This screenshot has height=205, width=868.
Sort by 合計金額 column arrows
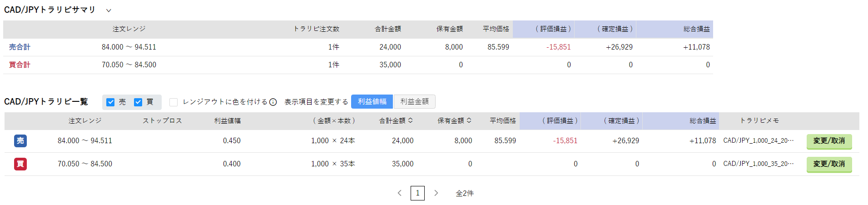click(411, 120)
